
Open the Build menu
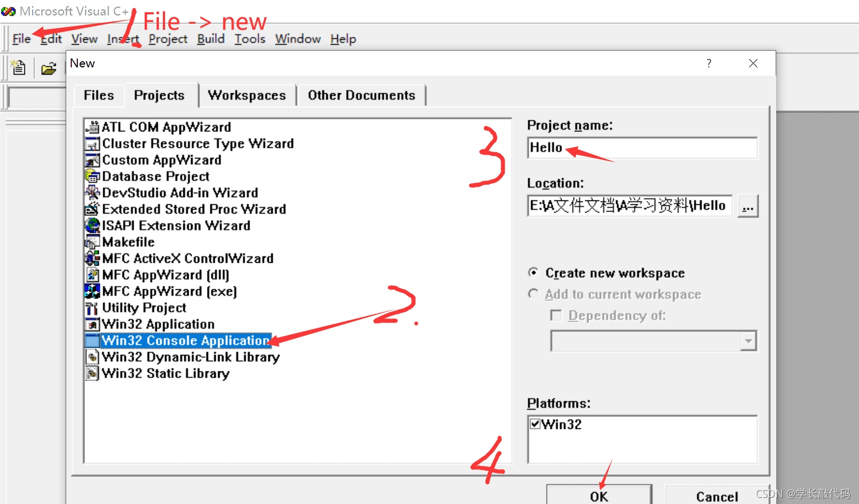[x=211, y=39]
